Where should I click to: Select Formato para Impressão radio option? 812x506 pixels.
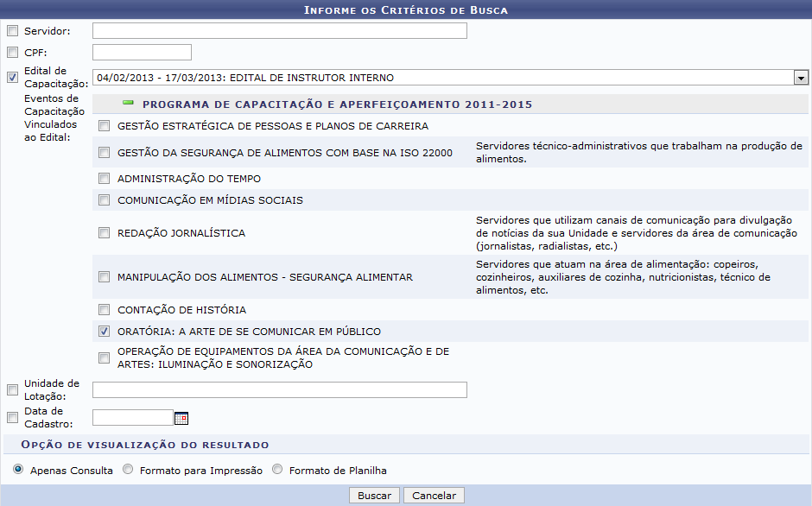coord(128,471)
